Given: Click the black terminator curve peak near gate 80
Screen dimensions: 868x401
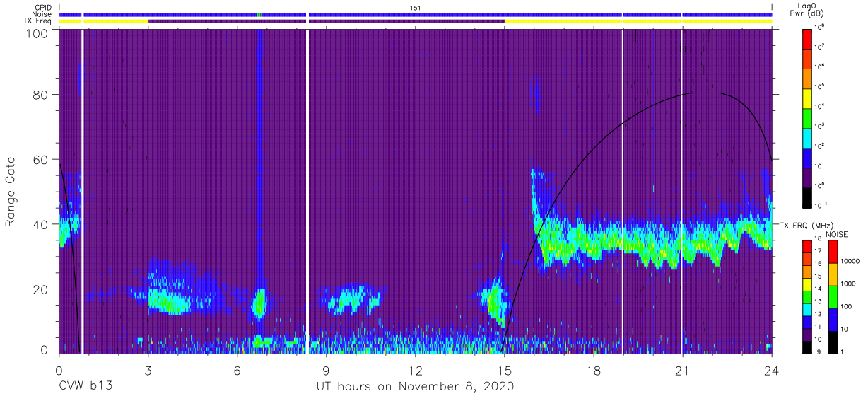Looking at the screenshot, I should click(691, 93).
